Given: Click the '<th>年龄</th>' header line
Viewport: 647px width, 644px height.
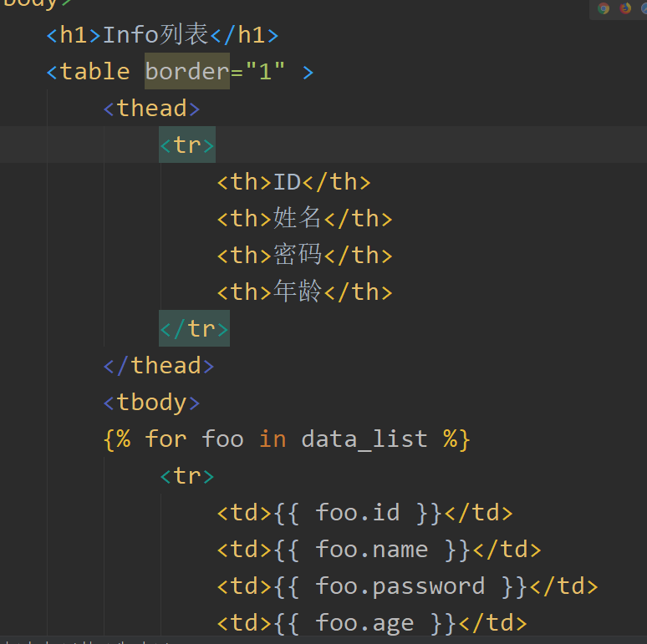Looking at the screenshot, I should pyautogui.click(x=304, y=292).
